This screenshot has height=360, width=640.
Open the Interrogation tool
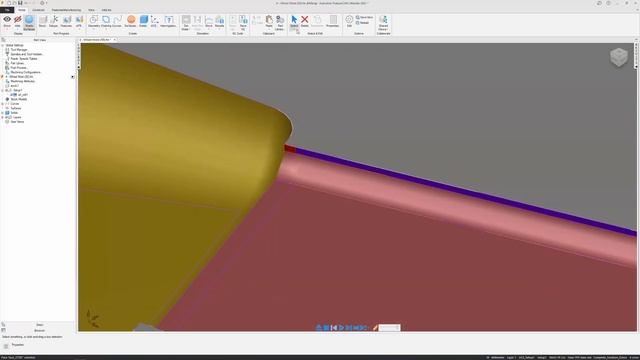[169, 22]
